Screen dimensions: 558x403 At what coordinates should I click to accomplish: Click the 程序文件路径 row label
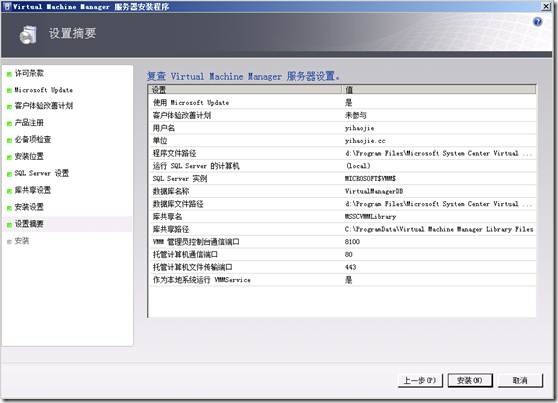coord(174,153)
